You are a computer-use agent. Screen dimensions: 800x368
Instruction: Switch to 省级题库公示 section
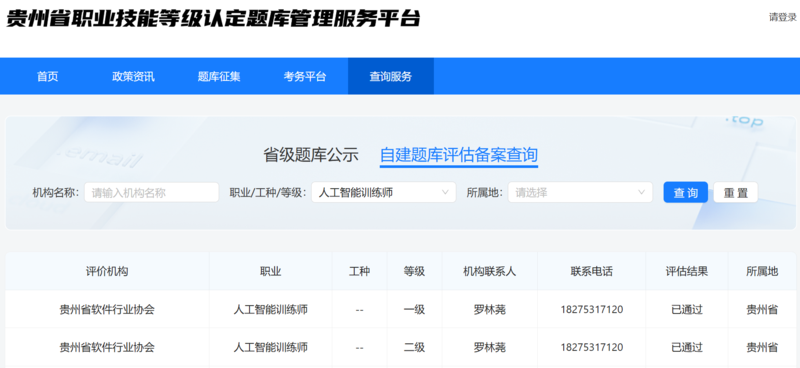pos(311,155)
